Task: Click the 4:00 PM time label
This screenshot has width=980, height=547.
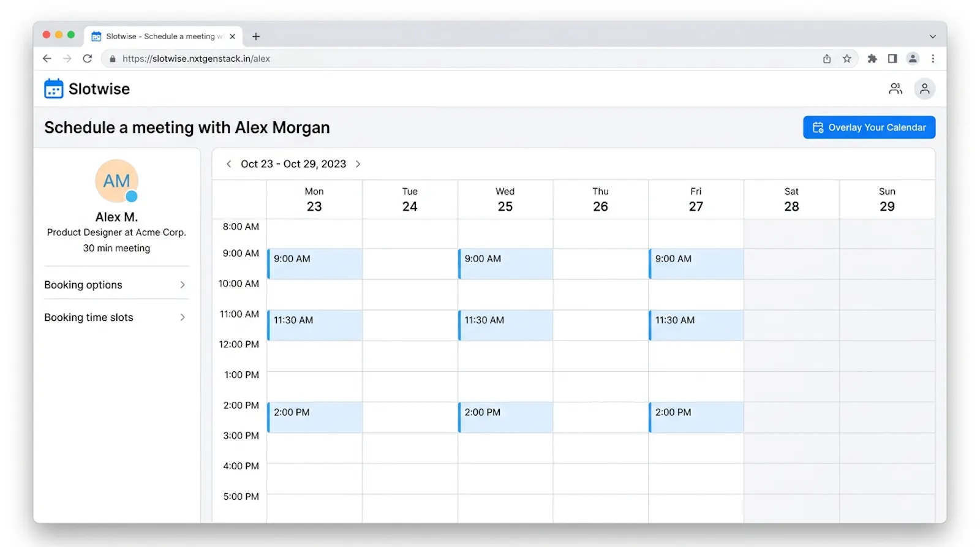Action: click(241, 466)
